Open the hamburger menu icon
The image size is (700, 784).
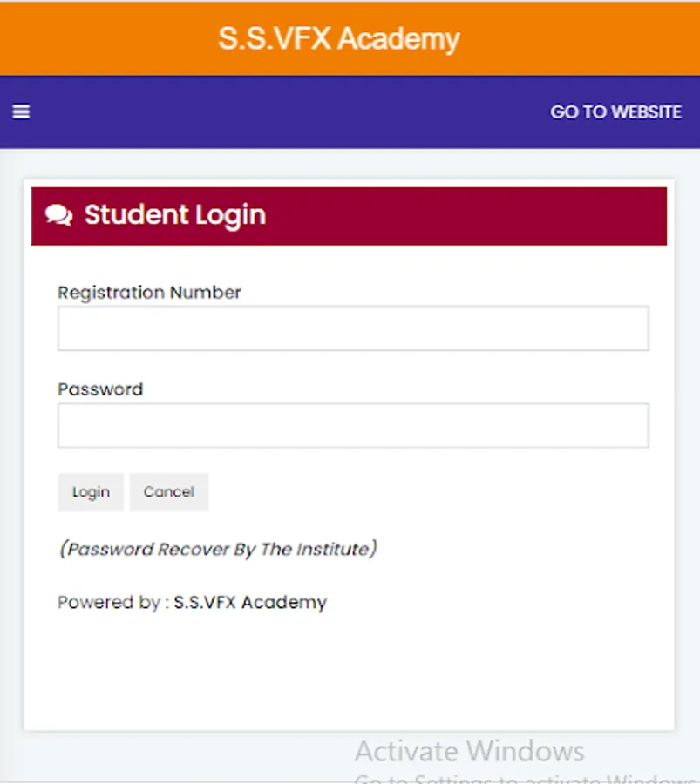point(21,112)
